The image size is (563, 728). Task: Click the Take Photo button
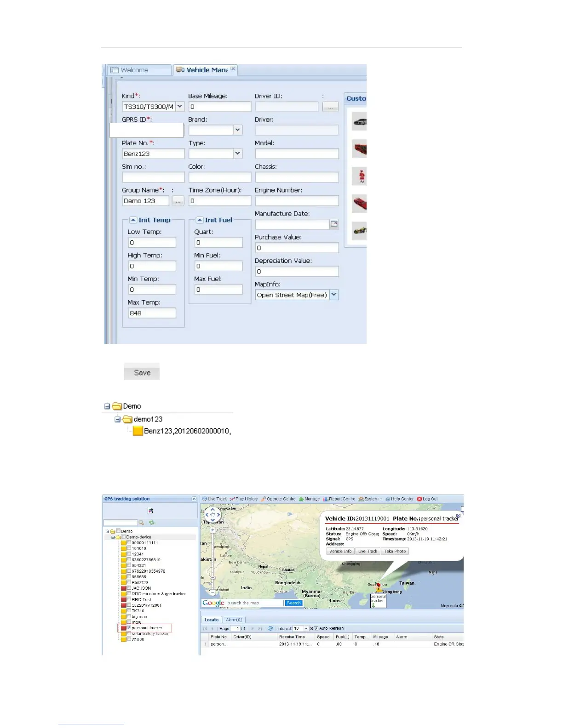point(395,551)
